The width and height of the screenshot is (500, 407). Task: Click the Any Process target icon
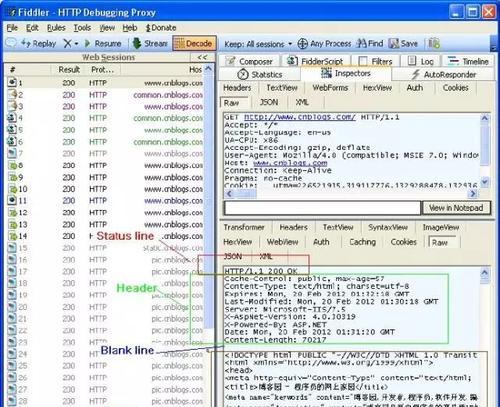(302, 44)
